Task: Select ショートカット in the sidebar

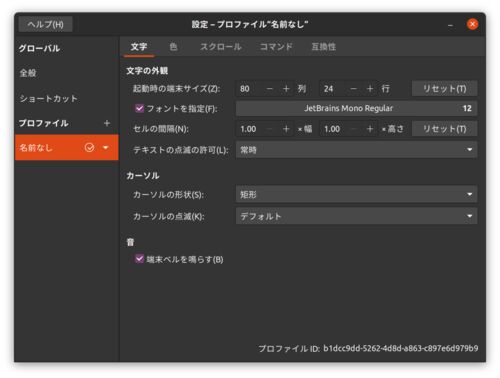Action: click(67, 99)
